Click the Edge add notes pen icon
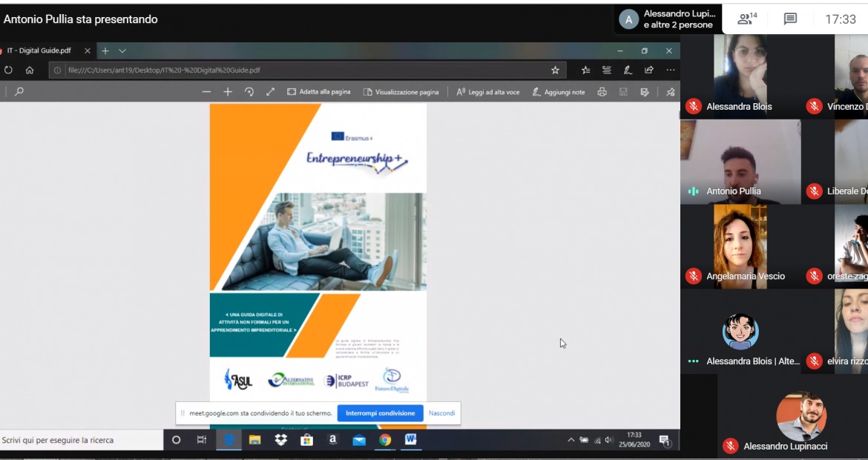The image size is (868, 460). (x=628, y=70)
